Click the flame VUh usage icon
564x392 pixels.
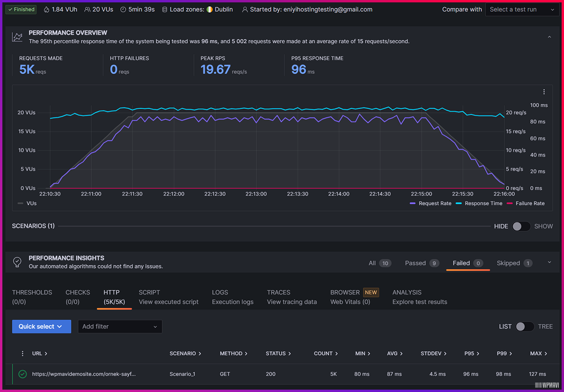tap(46, 10)
